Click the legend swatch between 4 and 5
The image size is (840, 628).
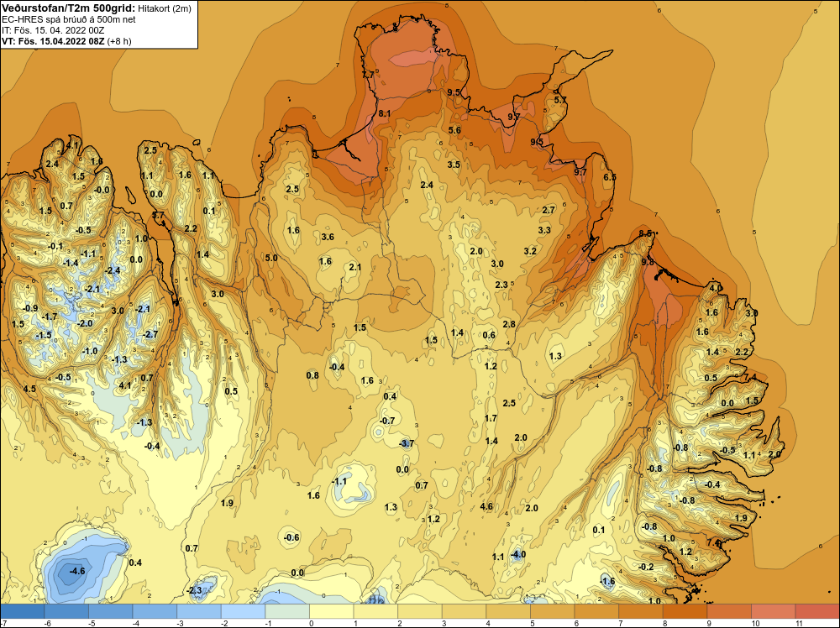508,611
